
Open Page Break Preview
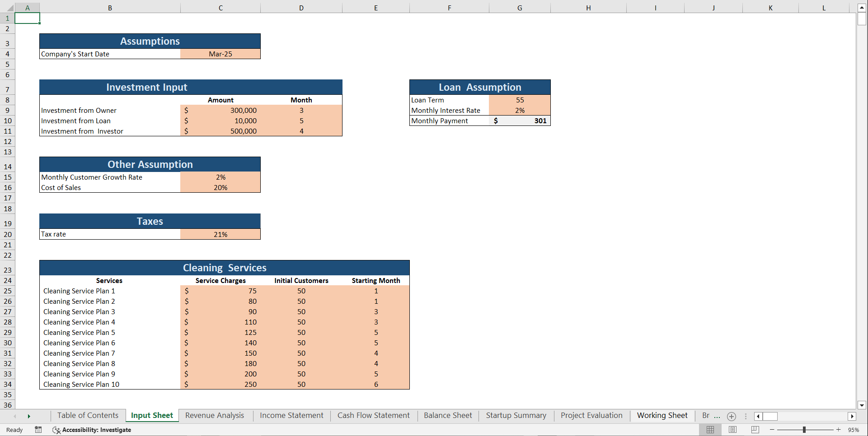(x=754, y=430)
